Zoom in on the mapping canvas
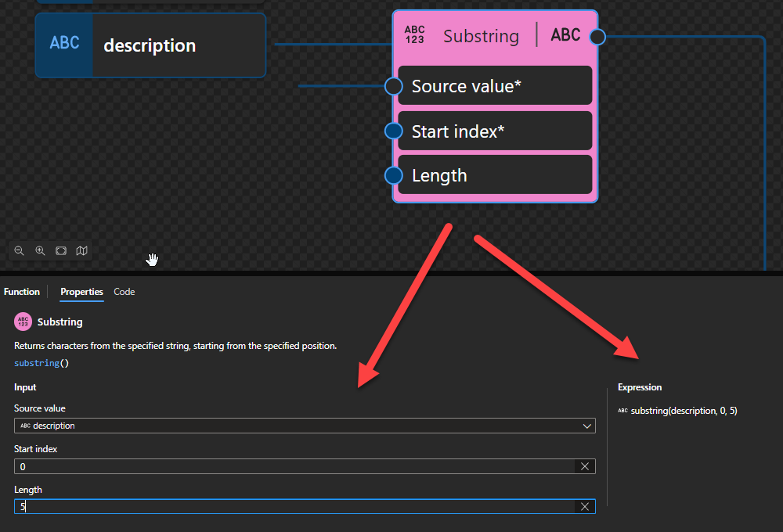 point(40,251)
